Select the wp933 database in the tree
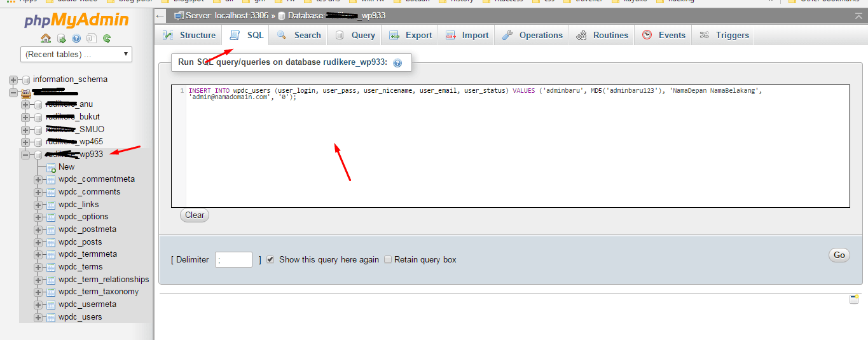 (74, 154)
